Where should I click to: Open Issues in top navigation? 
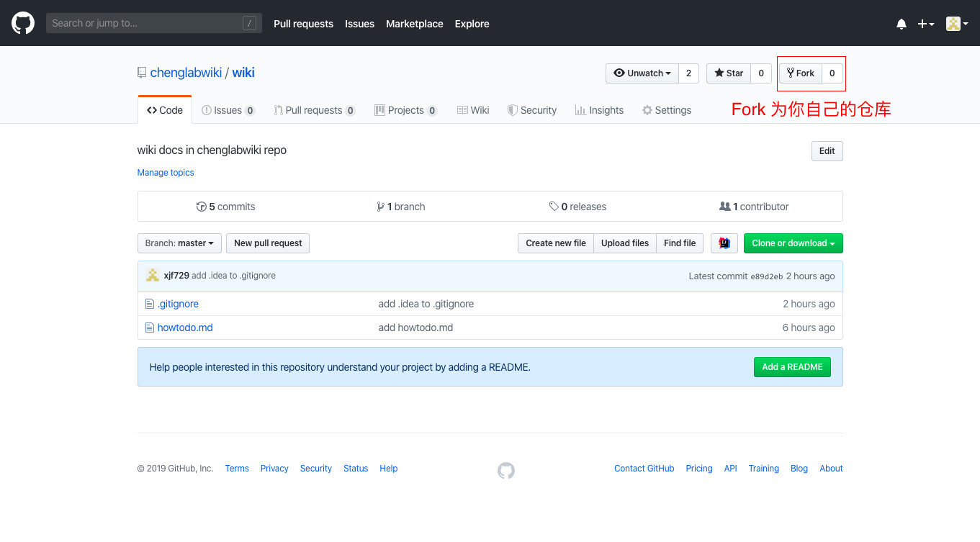pyautogui.click(x=359, y=24)
